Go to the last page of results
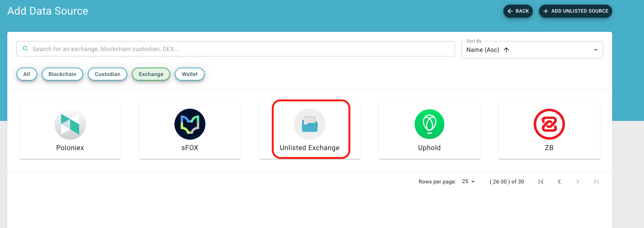Screen dimensions: 644x228 coord(596,182)
